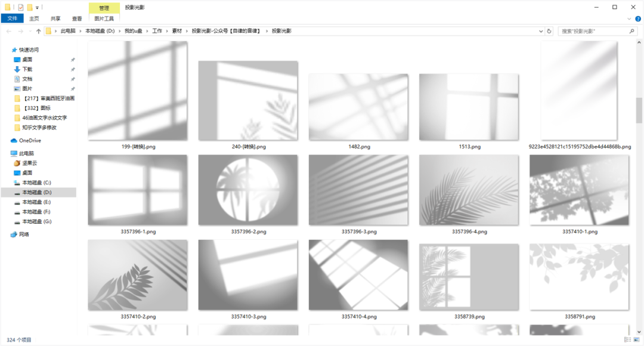Screen dimensions: 644x346
Task: Open the 文件 menu tab
Action: coord(13,18)
